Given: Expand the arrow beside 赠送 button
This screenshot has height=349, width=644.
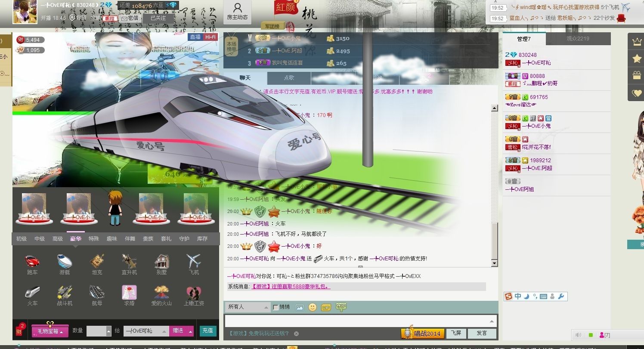Looking at the screenshot, I should (x=191, y=330).
